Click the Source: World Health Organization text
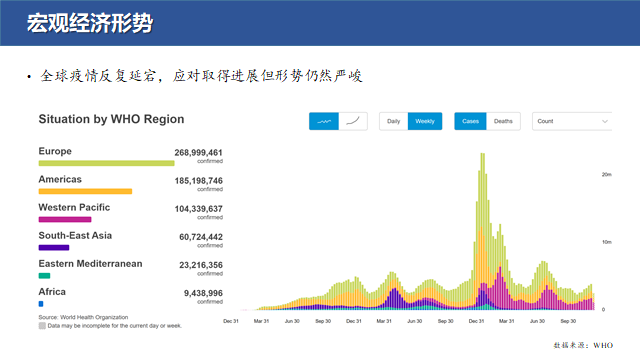The height and width of the screenshot is (360, 640). [x=83, y=317]
